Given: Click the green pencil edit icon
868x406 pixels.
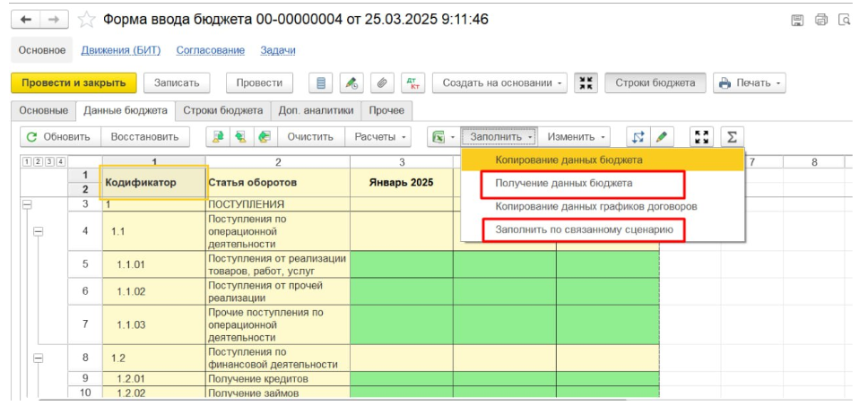Looking at the screenshot, I should (662, 137).
